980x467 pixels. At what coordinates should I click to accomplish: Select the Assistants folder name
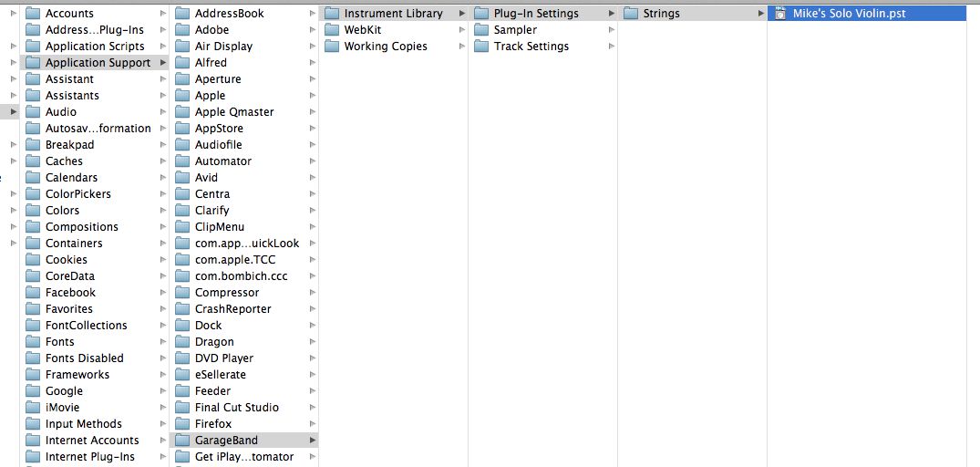point(72,96)
